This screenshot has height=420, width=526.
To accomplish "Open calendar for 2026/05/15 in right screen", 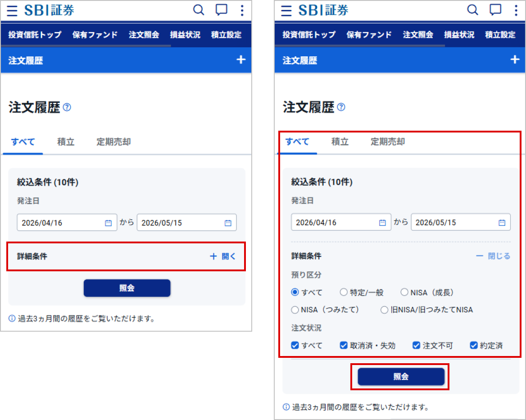I will click(x=502, y=223).
